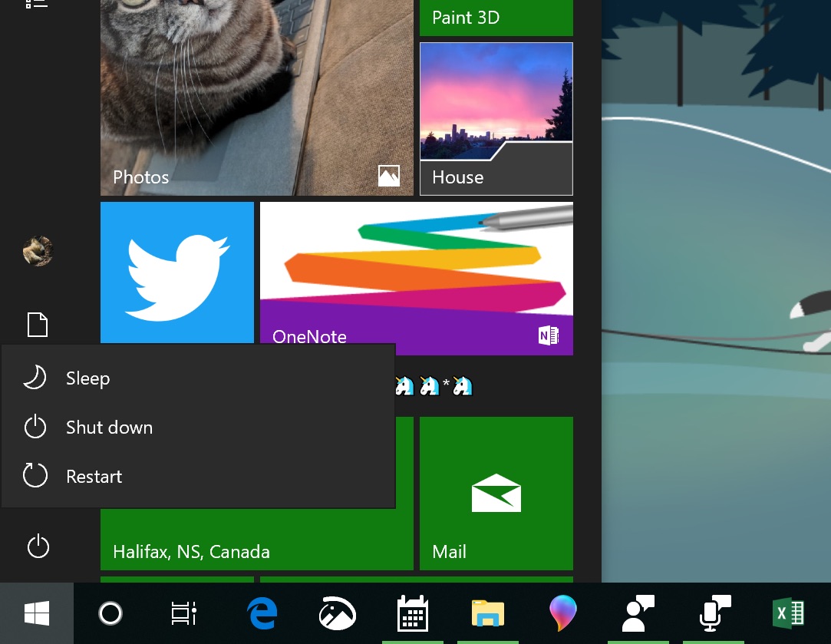Image resolution: width=831 pixels, height=644 pixels.
Task: Choose Shut down in power menu
Action: coord(109,428)
